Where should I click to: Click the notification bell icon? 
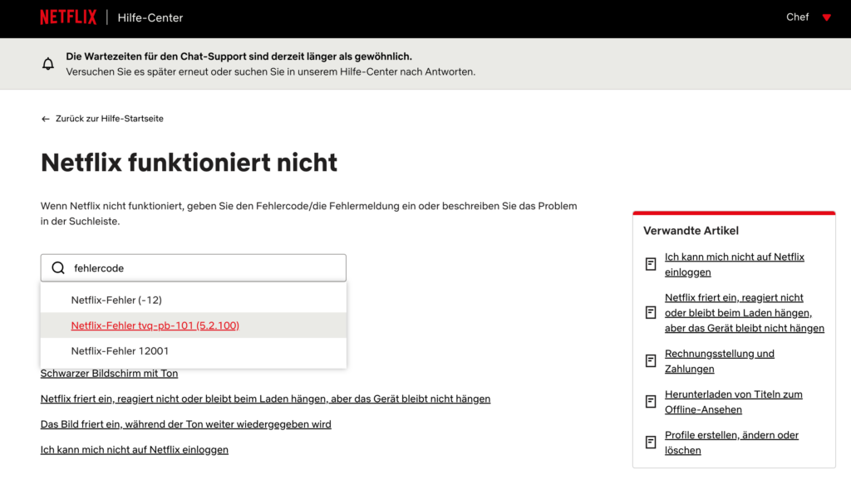click(x=48, y=64)
